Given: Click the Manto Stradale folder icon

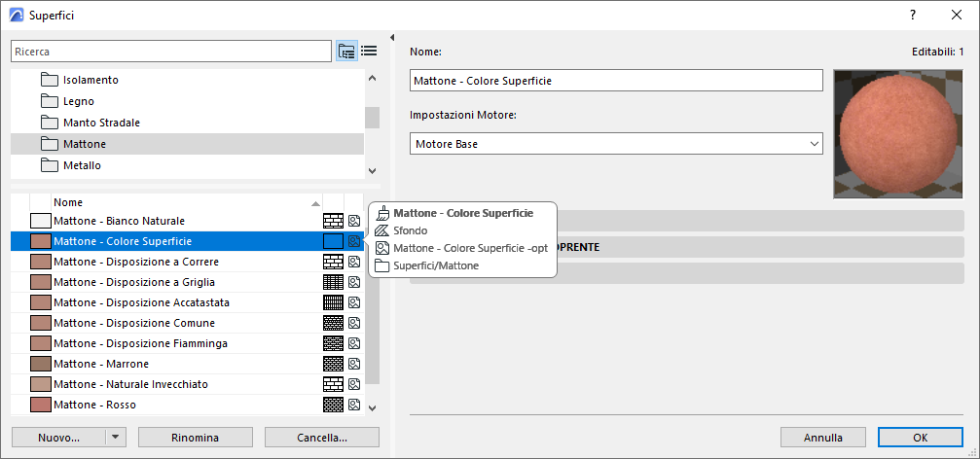Looking at the screenshot, I should click(x=51, y=123).
